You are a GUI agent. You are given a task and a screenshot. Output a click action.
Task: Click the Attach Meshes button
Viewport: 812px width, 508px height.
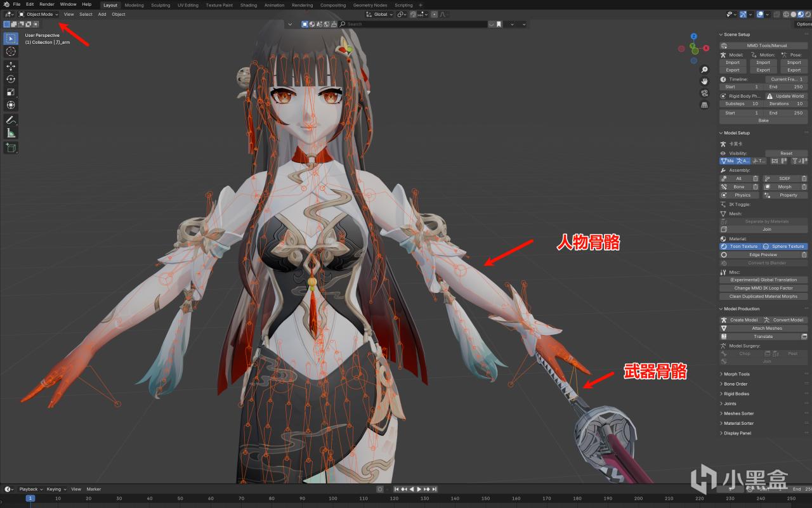[x=764, y=329]
